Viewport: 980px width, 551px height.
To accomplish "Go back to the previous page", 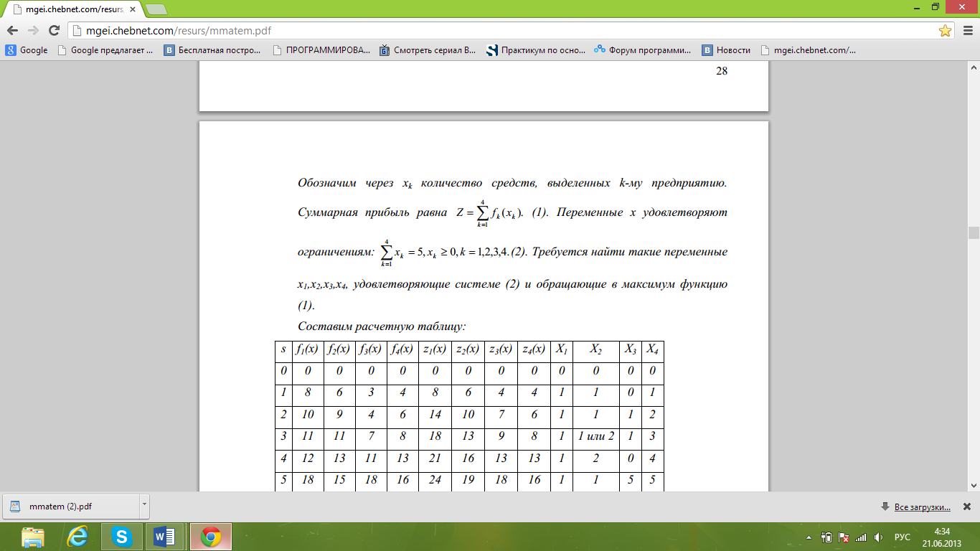I will point(12,30).
